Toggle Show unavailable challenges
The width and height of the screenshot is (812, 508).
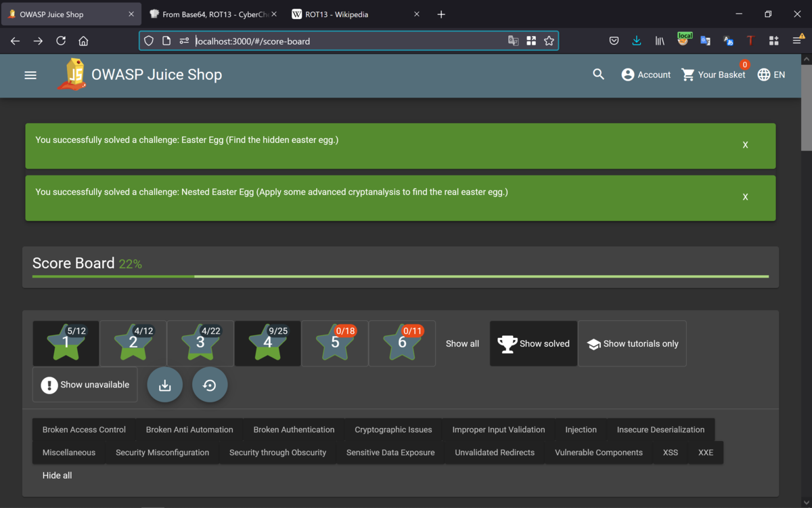point(85,385)
